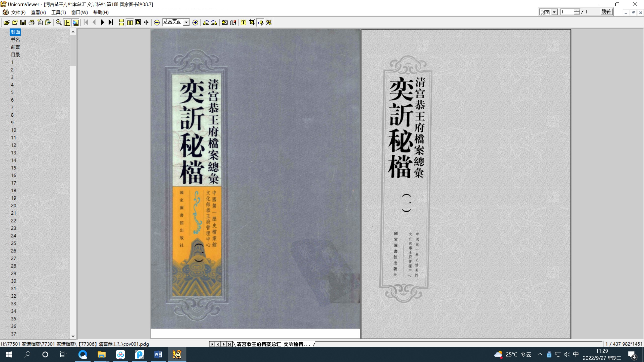
Task: Click the document tab 清宫恭王府档案总汇
Action: tap(273, 344)
